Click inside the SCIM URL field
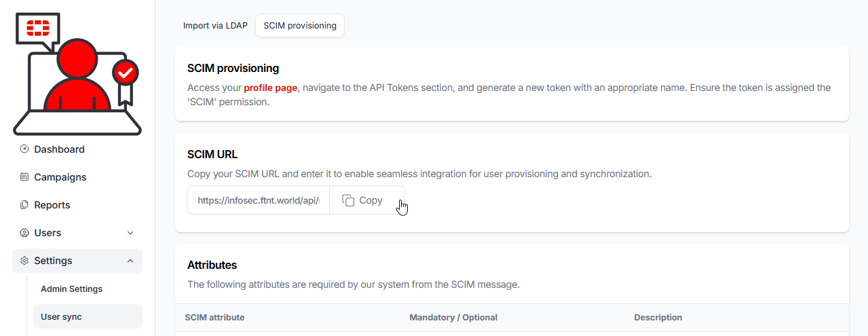Screen dimensions: 868x336 point(259,200)
